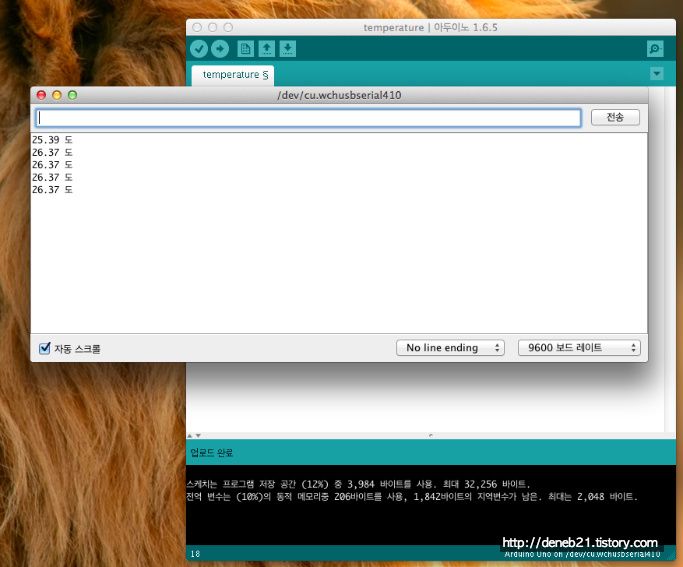Click the 업로드 완료 status message
Screen dimensions: 683x567
pyautogui.click(x=212, y=452)
